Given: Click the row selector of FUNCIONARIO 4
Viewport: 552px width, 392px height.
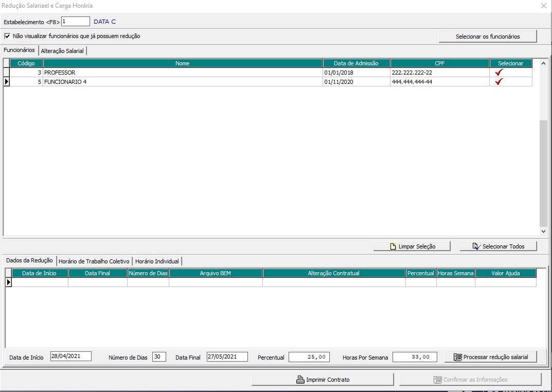Looking at the screenshot, I should coord(6,82).
